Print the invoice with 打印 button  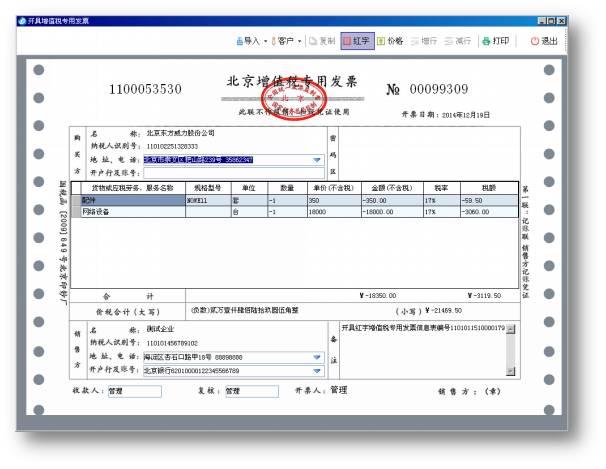[x=496, y=41]
